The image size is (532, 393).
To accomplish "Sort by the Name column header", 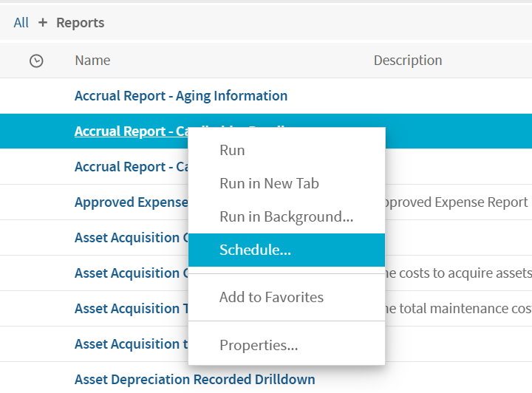I will [x=92, y=61].
